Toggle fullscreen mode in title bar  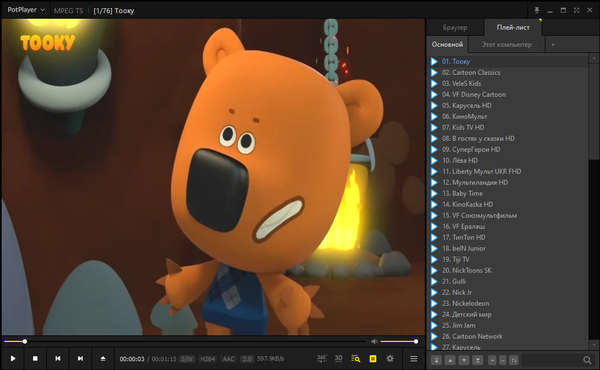coord(576,10)
